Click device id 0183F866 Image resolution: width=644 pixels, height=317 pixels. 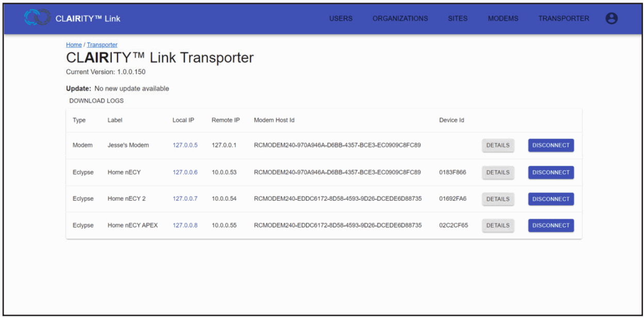tap(453, 172)
